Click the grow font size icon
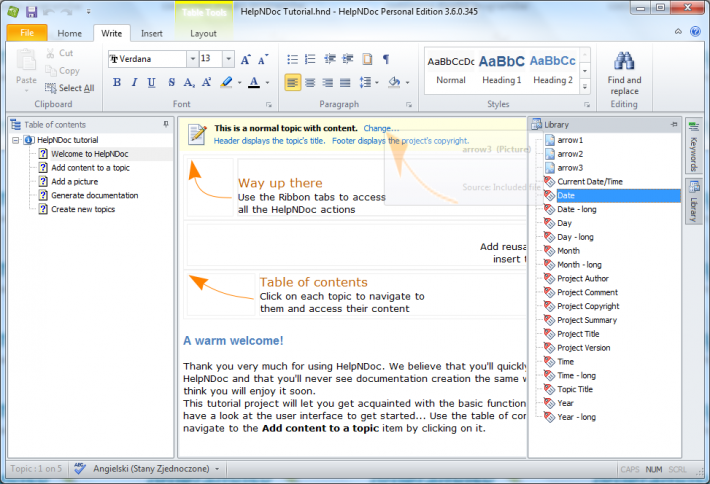 [x=245, y=60]
